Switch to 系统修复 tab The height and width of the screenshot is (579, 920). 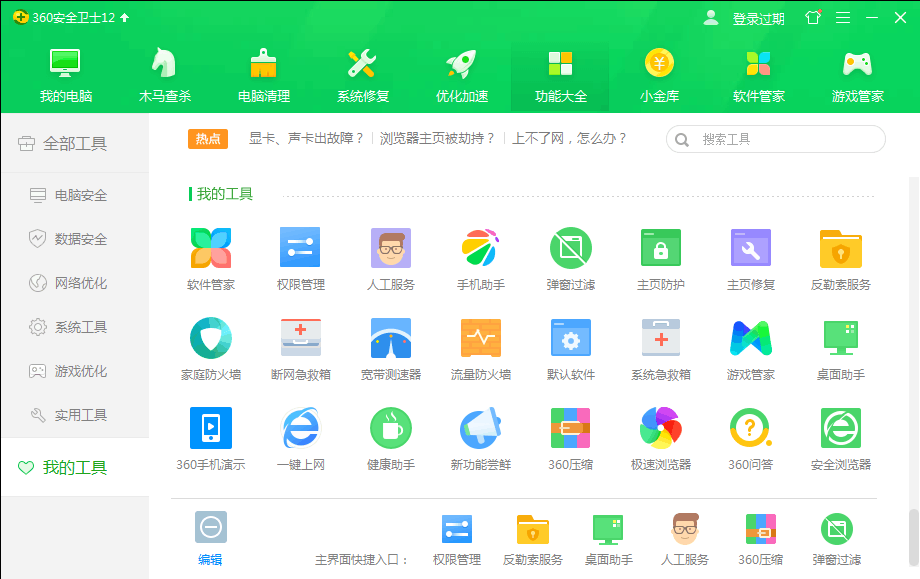coord(363,76)
